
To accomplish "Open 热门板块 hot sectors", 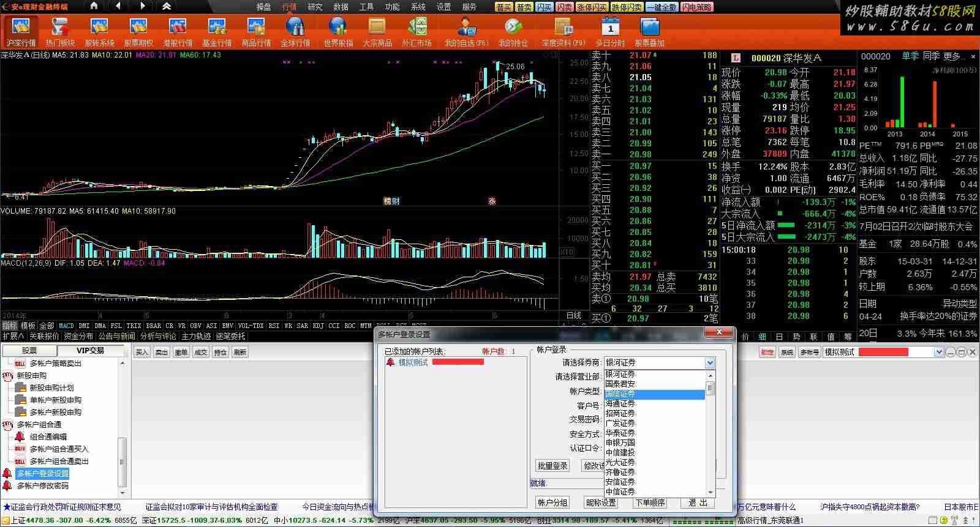I will [x=60, y=32].
